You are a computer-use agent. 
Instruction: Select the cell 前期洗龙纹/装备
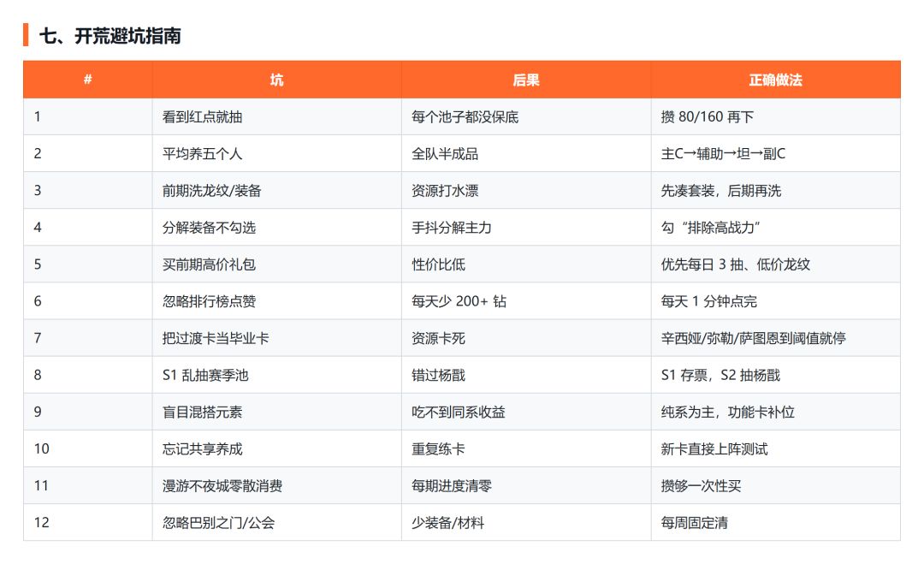(x=277, y=190)
